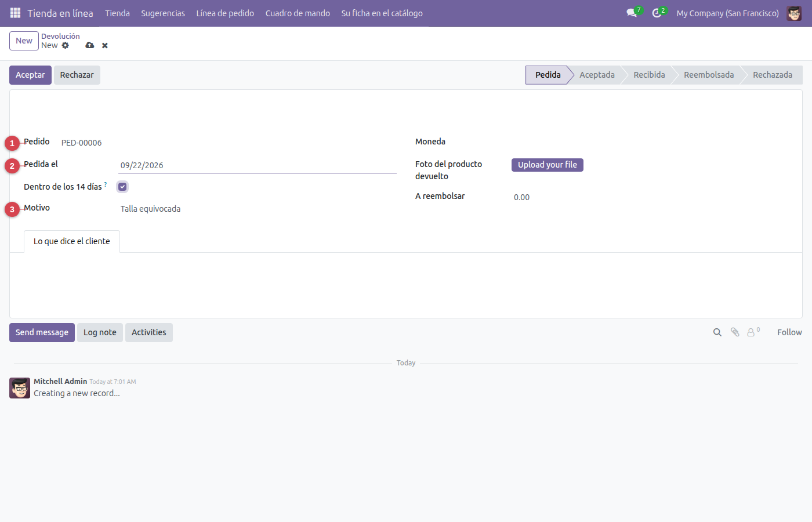
Task: Click the New record button
Action: pos(24,41)
